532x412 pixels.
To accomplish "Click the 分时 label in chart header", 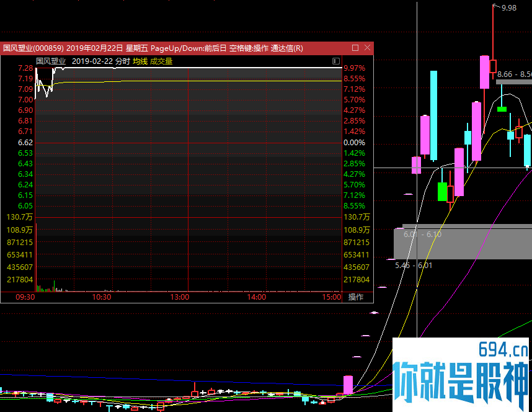I will pos(123,61).
